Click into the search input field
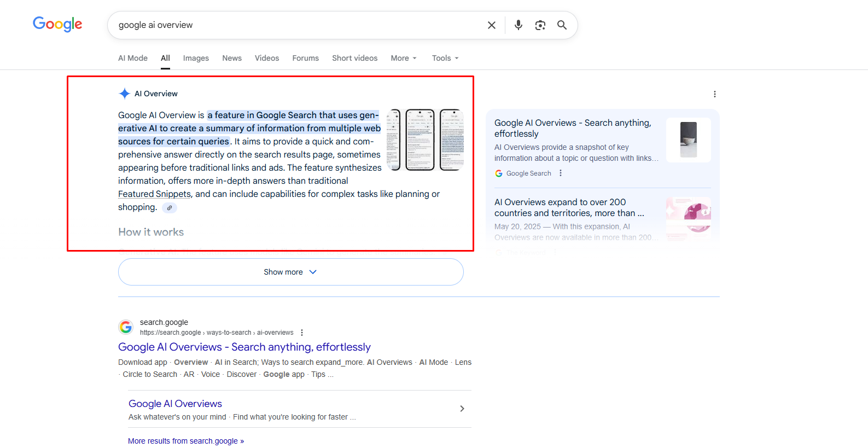The width and height of the screenshot is (868, 448). [x=295, y=25]
